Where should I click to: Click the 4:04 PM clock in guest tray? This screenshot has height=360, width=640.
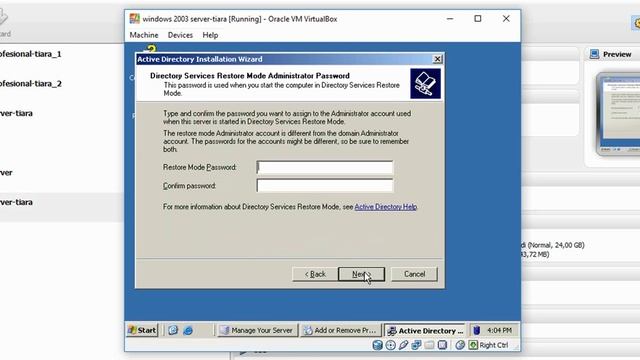pyautogui.click(x=499, y=330)
